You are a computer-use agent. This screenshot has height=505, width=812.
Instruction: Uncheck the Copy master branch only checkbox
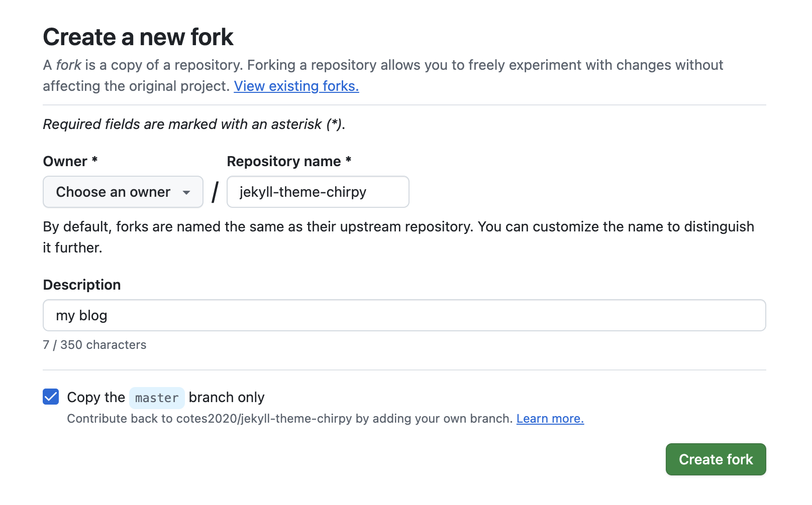pos(51,397)
